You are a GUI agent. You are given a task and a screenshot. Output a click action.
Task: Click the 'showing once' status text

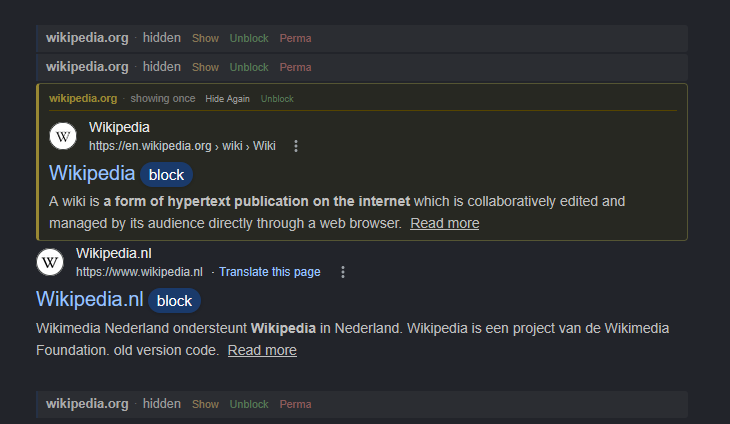[162, 99]
